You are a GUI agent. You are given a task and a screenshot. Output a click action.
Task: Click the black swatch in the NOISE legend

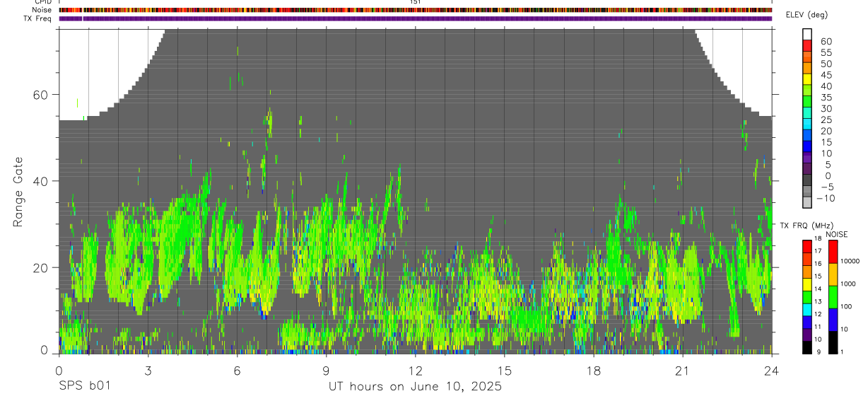[833, 342]
